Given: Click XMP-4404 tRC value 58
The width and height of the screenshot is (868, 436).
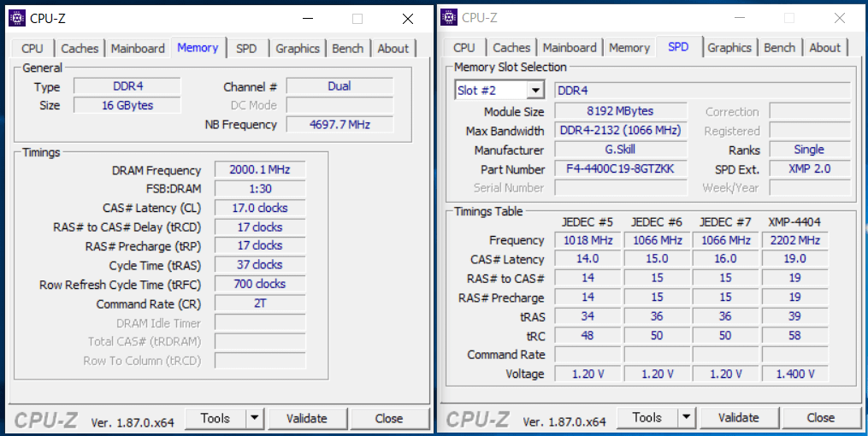Looking at the screenshot, I should coord(795,335).
